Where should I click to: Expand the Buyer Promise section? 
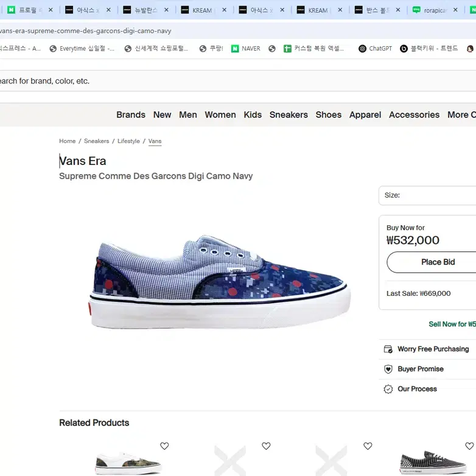tap(421, 369)
